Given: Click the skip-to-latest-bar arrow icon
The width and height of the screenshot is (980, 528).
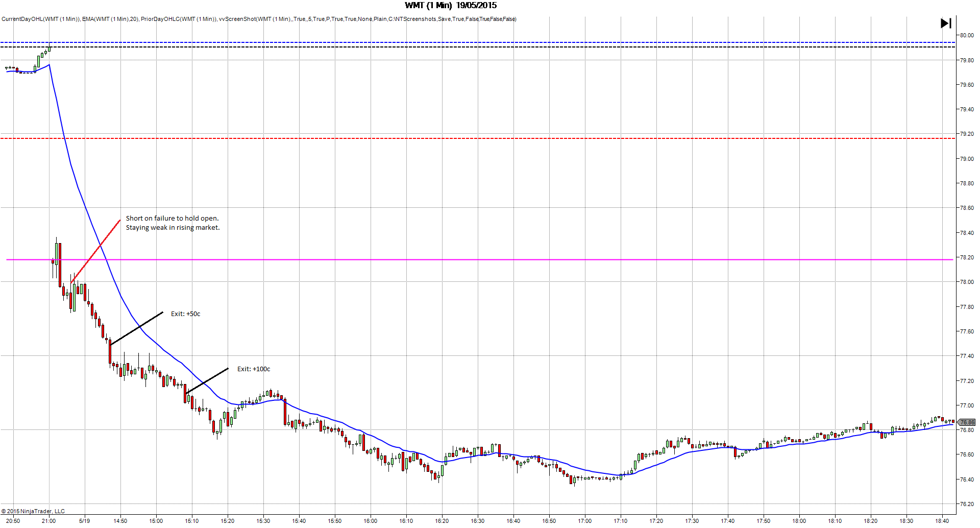Looking at the screenshot, I should 946,23.
